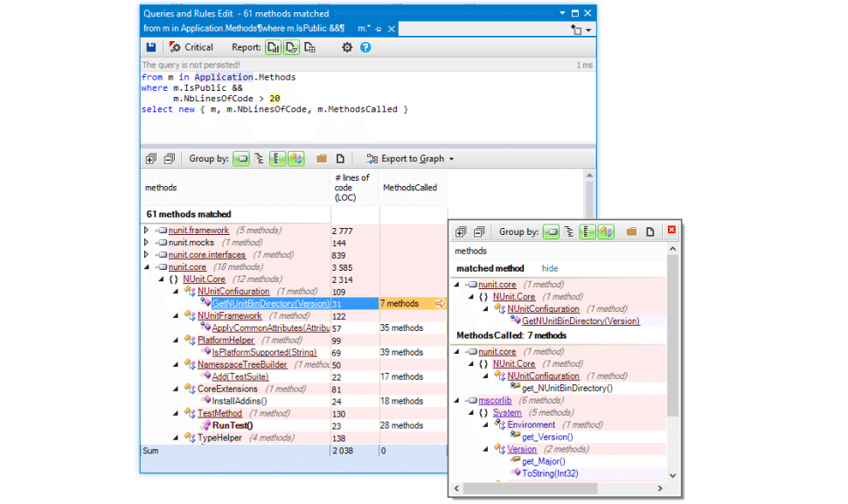Pin the query tab
This screenshot has width=848, height=504.
pyautogui.click(x=378, y=29)
